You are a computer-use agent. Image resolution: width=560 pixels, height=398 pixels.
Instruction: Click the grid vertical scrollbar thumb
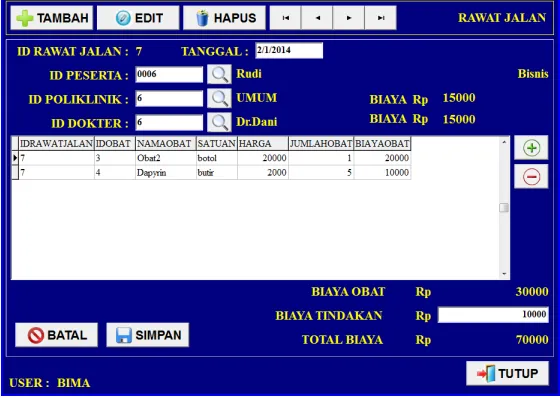point(504,208)
